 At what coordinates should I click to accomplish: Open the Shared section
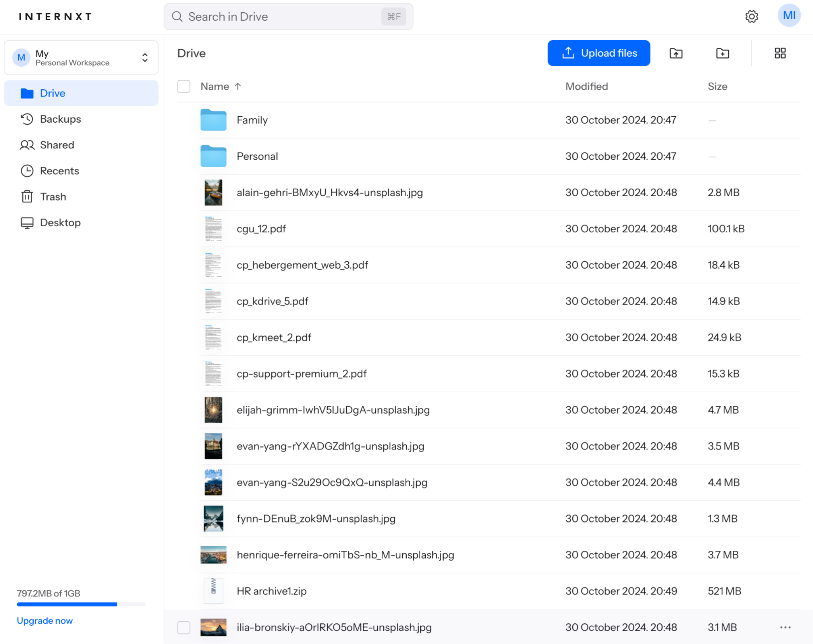81,145
